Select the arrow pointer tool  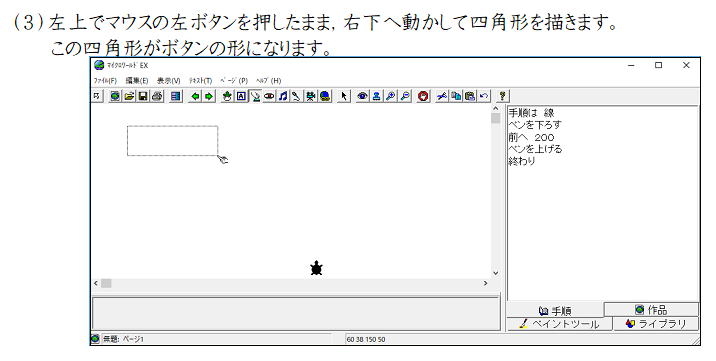pos(344,96)
